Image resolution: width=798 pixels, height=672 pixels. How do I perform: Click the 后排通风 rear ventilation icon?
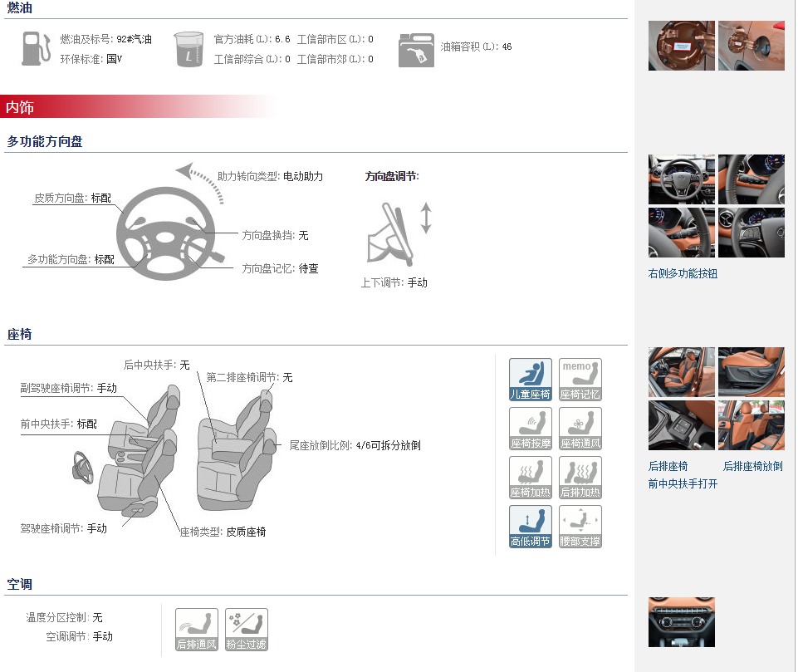click(197, 630)
